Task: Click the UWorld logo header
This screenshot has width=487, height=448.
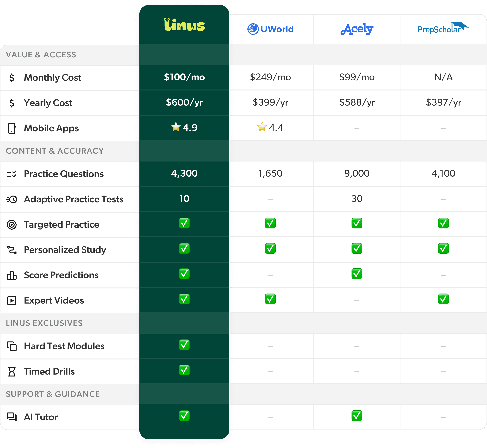Action: pyautogui.click(x=270, y=29)
